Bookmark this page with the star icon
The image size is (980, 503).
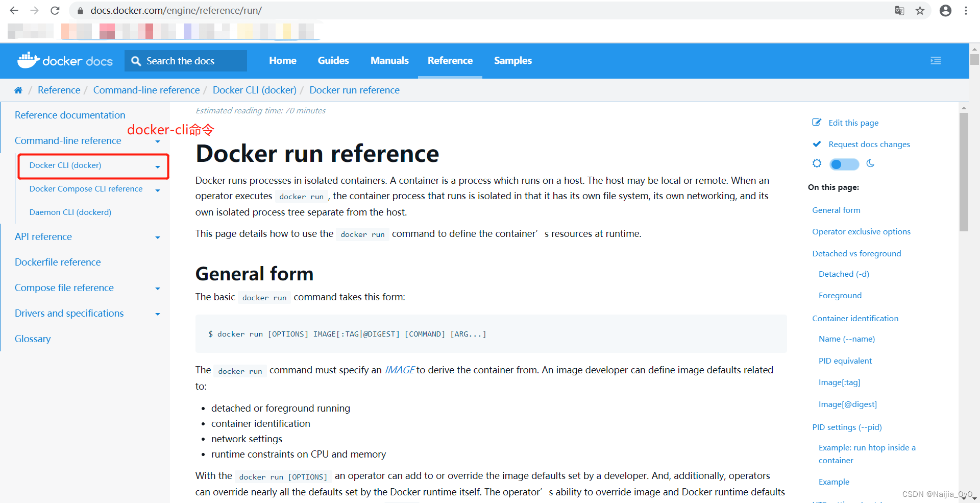920,10
